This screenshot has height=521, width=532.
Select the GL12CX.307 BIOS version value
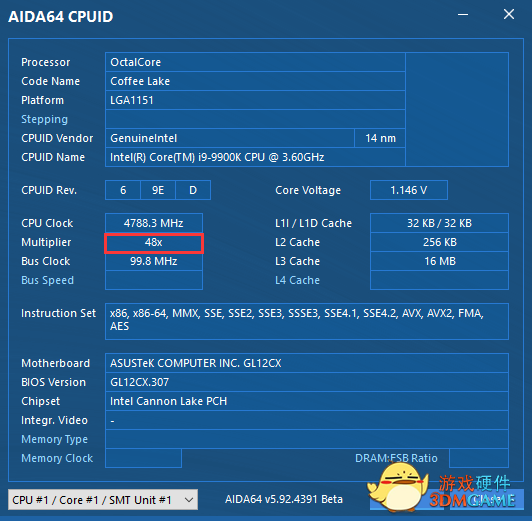[307, 382]
